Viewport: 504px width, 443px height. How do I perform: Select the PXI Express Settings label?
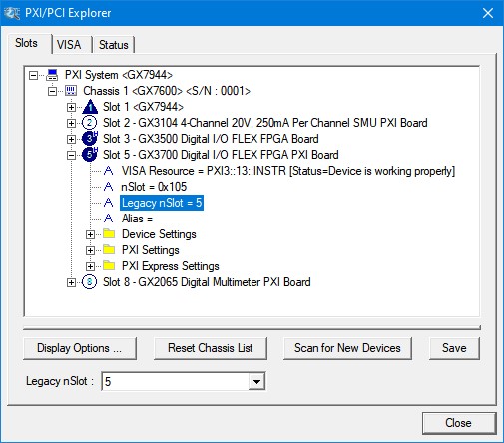coord(171,266)
